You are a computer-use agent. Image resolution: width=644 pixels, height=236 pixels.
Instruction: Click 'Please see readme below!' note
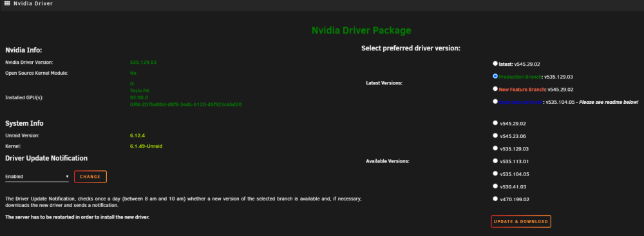(609, 102)
